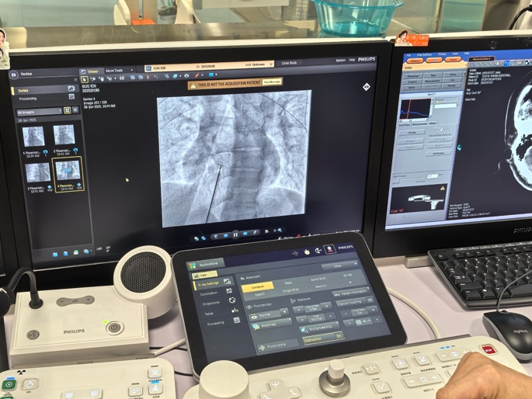This screenshot has width=532, height=399.
Task: Select the Live tab on the tablet
Action: [x=204, y=276]
